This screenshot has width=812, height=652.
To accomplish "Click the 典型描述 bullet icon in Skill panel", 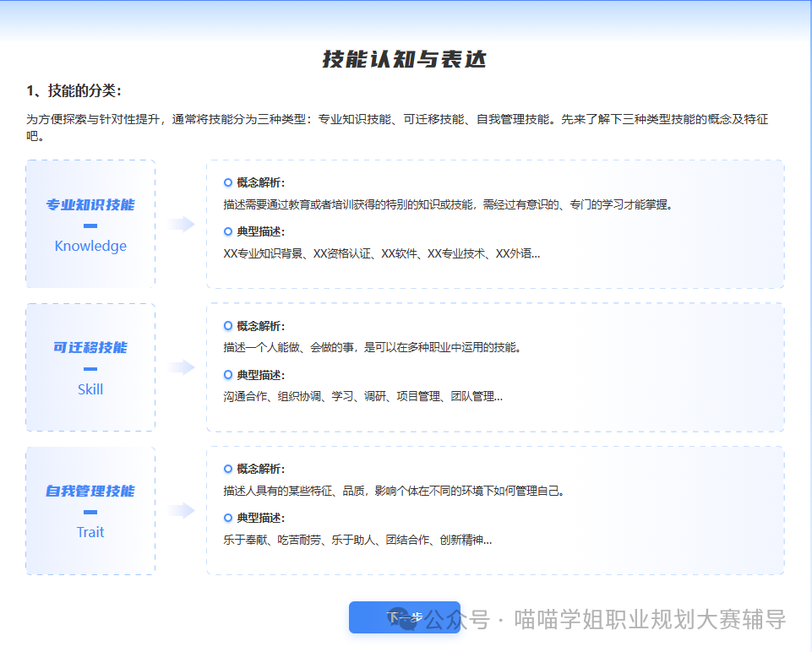I will pyautogui.click(x=228, y=375).
